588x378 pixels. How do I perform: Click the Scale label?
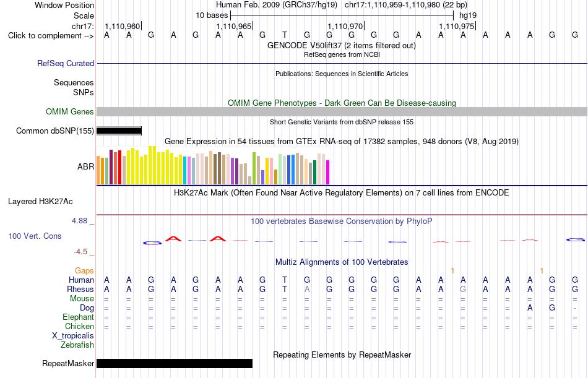coord(84,15)
